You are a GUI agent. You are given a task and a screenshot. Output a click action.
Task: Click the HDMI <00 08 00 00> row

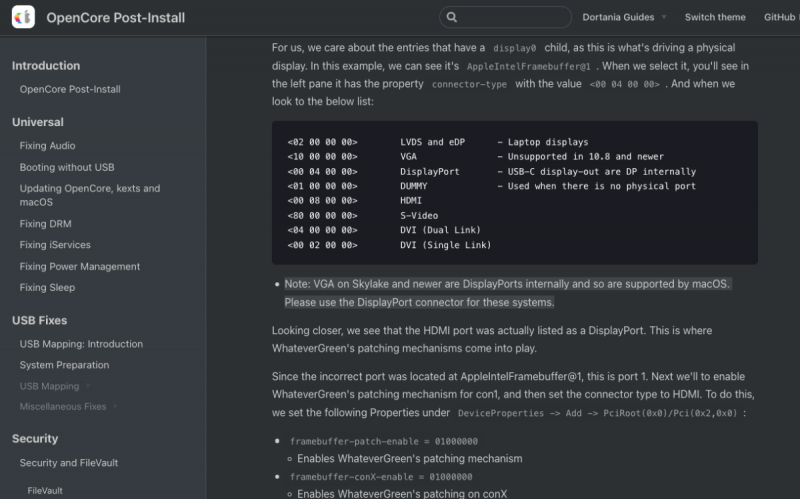[355, 201]
